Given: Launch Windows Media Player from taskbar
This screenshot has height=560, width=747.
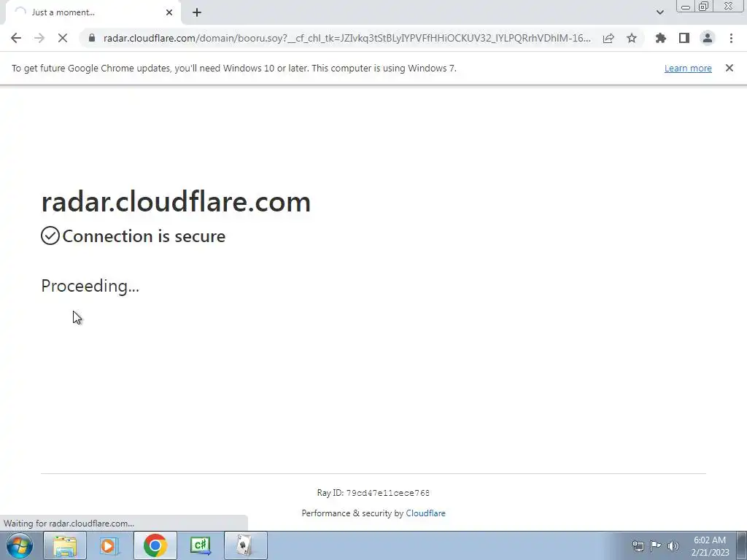Looking at the screenshot, I should pyautogui.click(x=109, y=545).
